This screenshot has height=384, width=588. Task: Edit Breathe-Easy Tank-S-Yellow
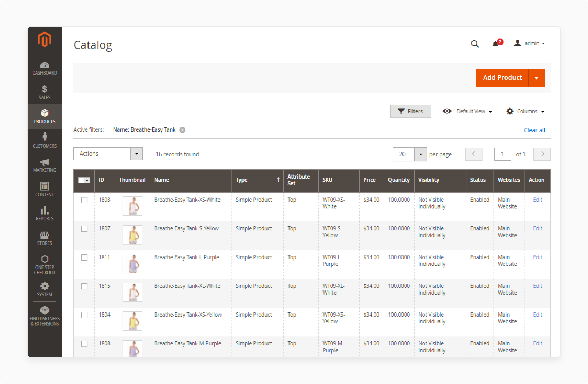pos(537,228)
